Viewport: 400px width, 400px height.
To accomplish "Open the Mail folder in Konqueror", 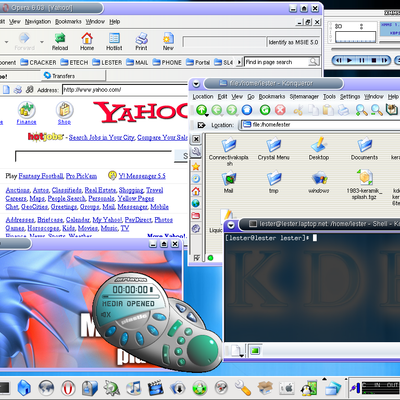I will pyautogui.click(x=228, y=182).
